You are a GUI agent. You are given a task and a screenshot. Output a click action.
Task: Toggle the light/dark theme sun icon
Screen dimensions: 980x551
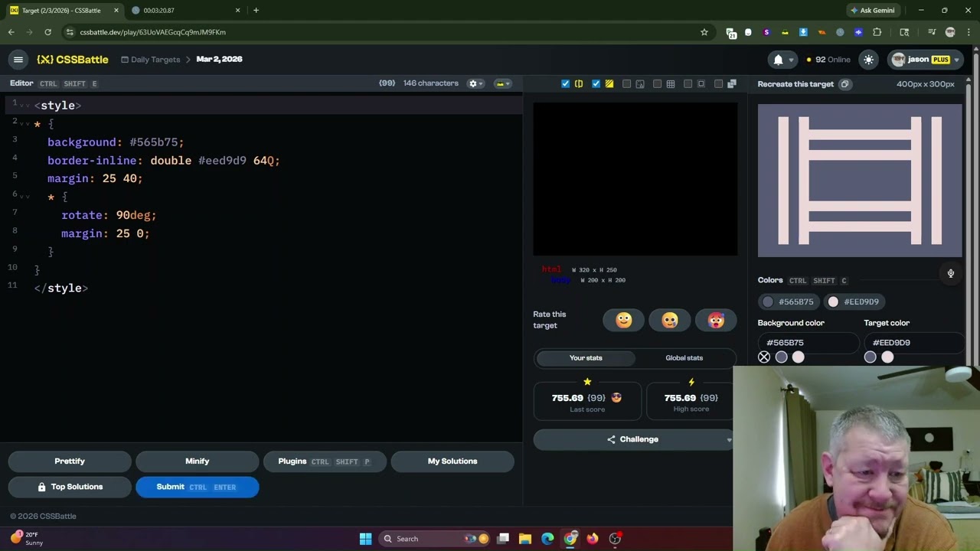pyautogui.click(x=868, y=59)
